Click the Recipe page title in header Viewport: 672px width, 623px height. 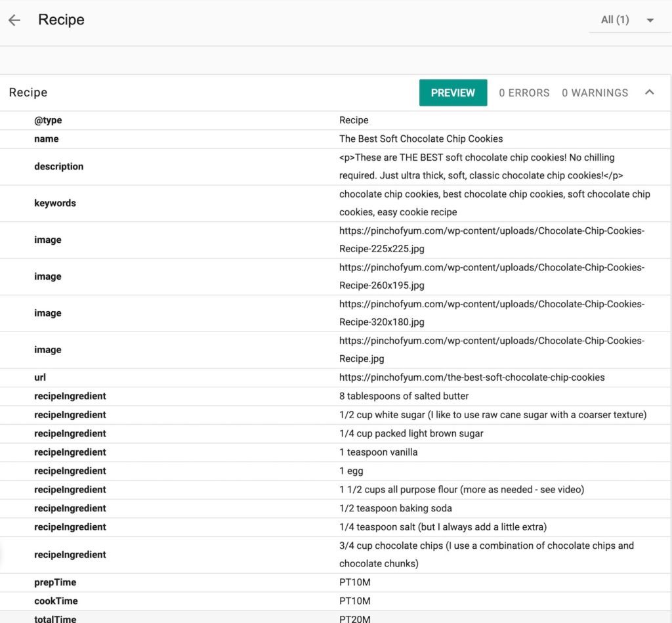[61, 20]
